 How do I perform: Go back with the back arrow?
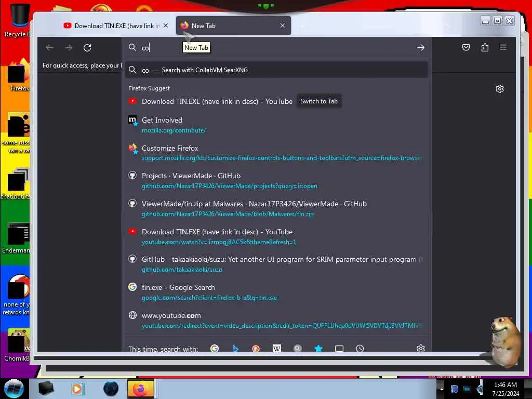[x=50, y=48]
